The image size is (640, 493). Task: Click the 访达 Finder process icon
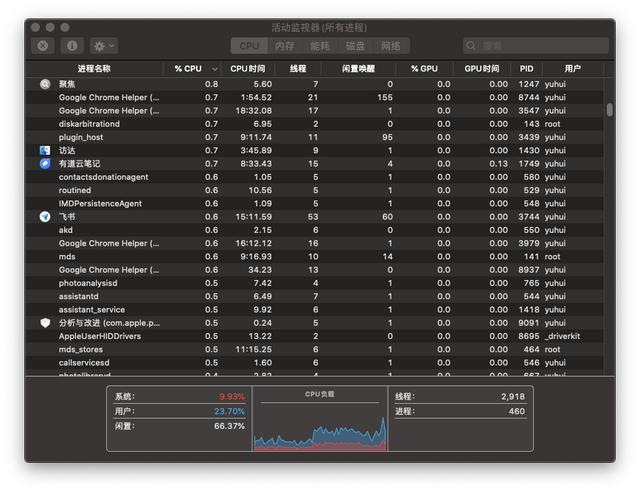(x=45, y=150)
